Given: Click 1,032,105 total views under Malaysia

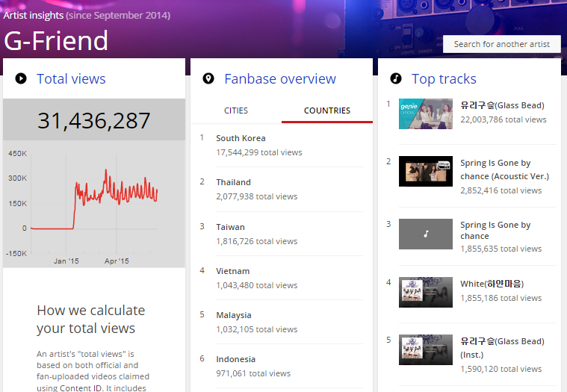Looking at the screenshot, I should tap(257, 329).
